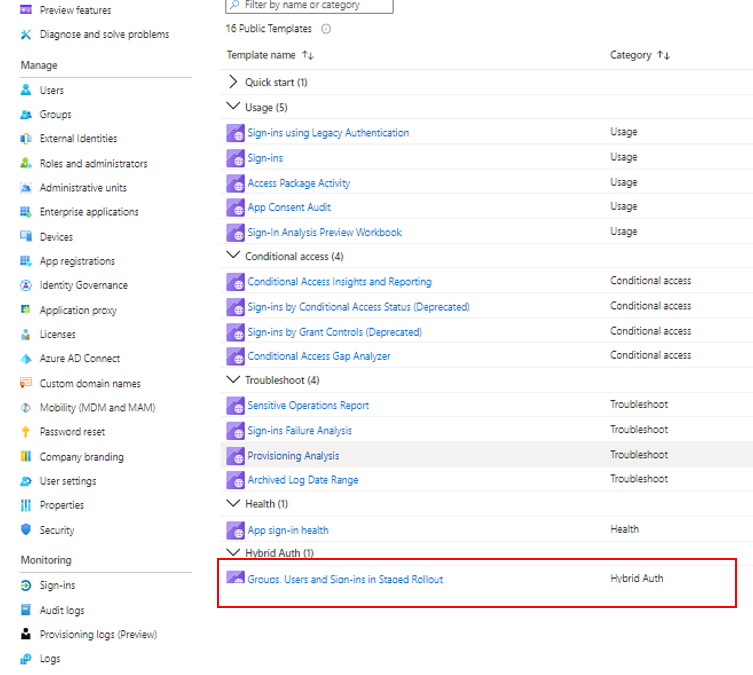This screenshot has width=753, height=675.
Task: Expand the Quick start template group
Action: pos(234,82)
